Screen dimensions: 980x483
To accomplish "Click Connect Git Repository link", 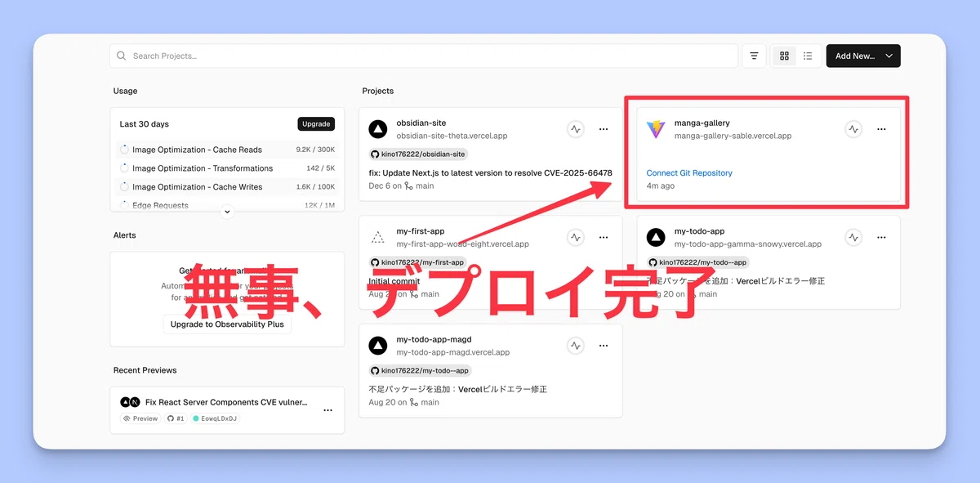I will (689, 172).
